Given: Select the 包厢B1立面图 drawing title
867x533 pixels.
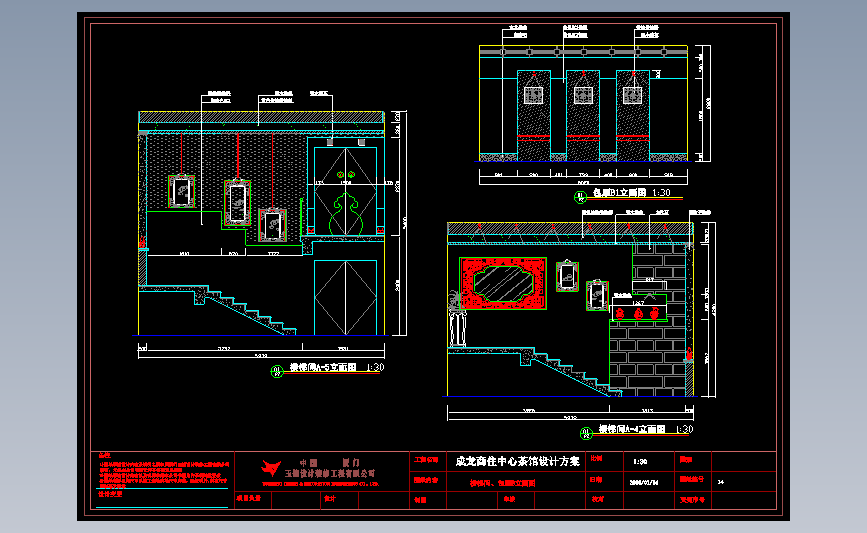Looking at the screenshot, I should pos(620,192).
